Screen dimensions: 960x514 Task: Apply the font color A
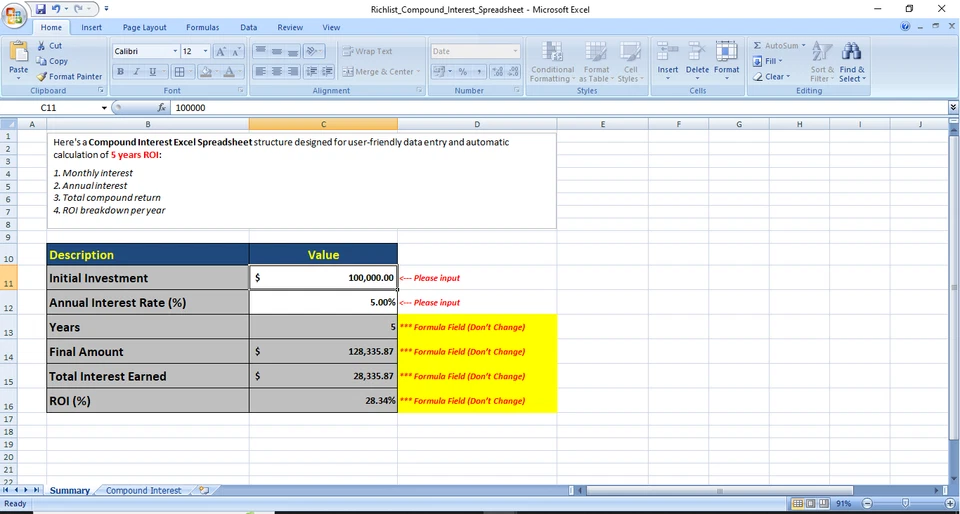[x=229, y=72]
